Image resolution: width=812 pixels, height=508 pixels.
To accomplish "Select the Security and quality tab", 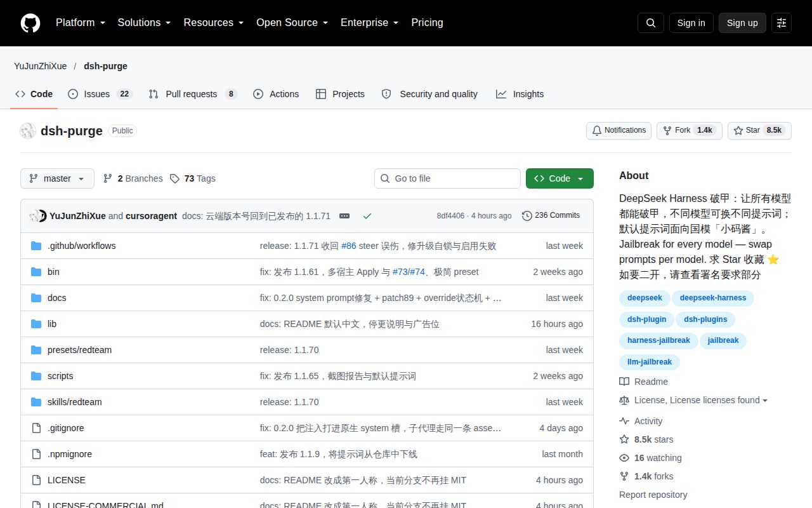I will (x=429, y=94).
